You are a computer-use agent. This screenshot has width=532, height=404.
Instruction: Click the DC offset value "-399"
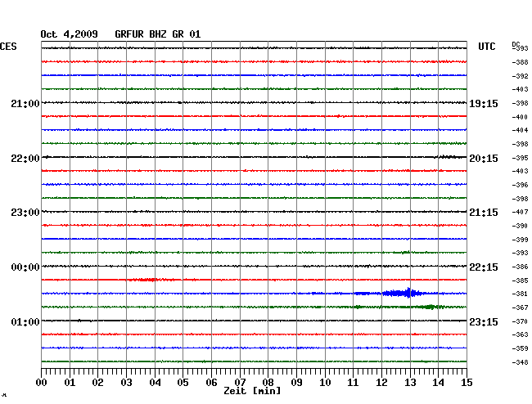(520, 240)
